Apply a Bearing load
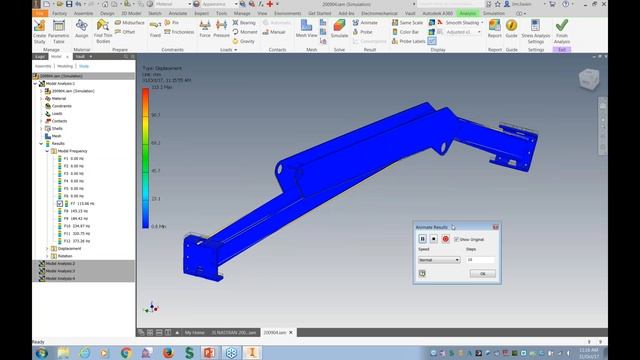This screenshot has width=640, height=360. click(x=244, y=22)
